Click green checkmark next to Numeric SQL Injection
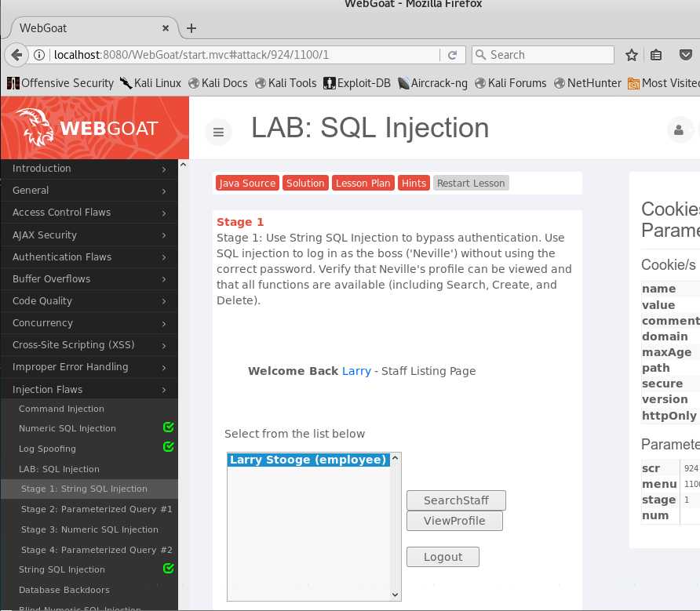 pos(168,427)
